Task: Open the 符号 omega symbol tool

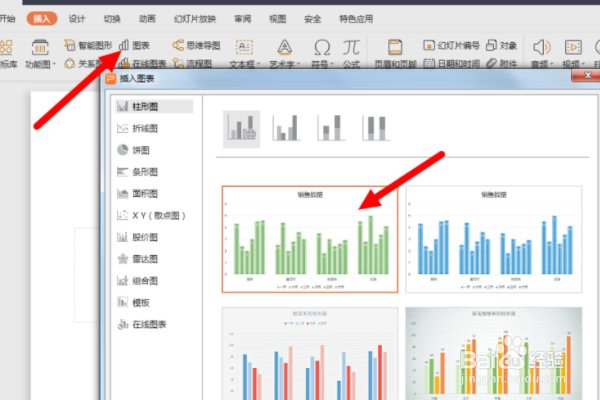Action: (322, 48)
